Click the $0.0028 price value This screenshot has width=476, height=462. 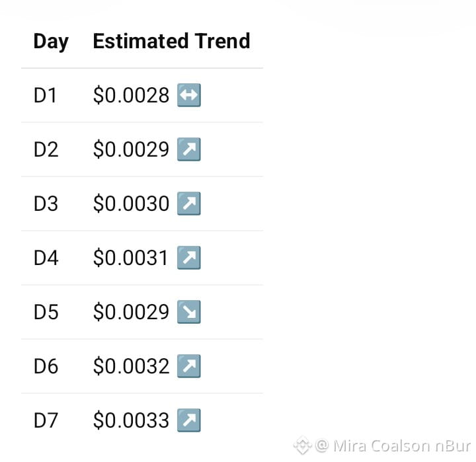(131, 95)
